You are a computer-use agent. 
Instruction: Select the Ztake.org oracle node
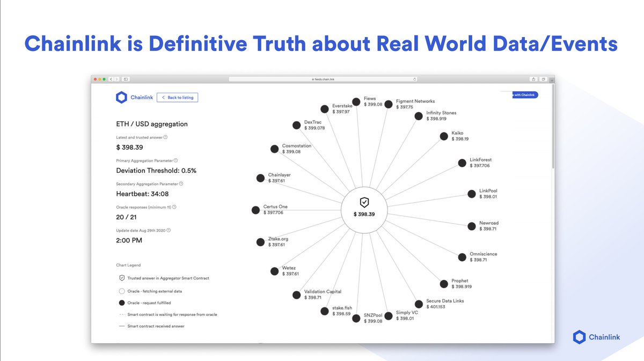[x=260, y=242]
